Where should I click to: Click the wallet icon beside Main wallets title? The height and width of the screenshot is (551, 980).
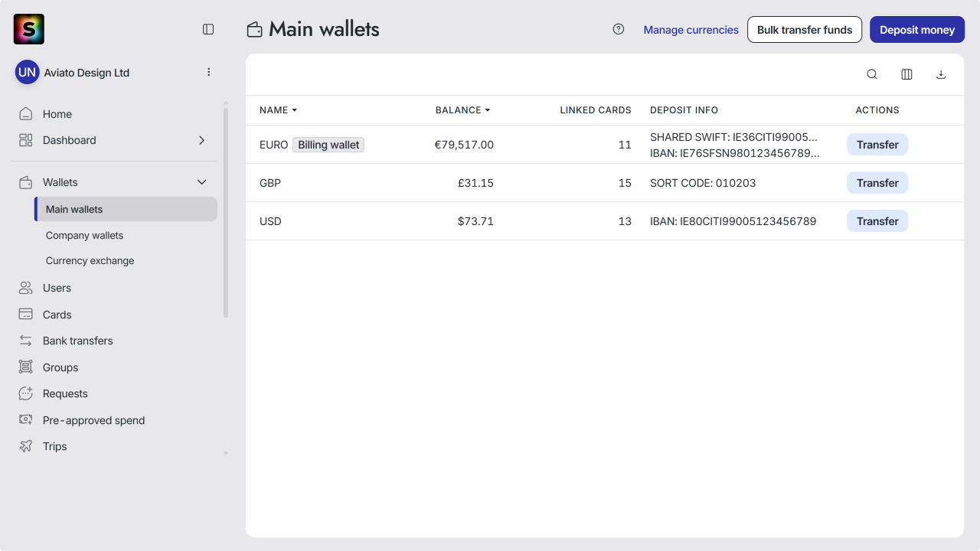coord(255,30)
